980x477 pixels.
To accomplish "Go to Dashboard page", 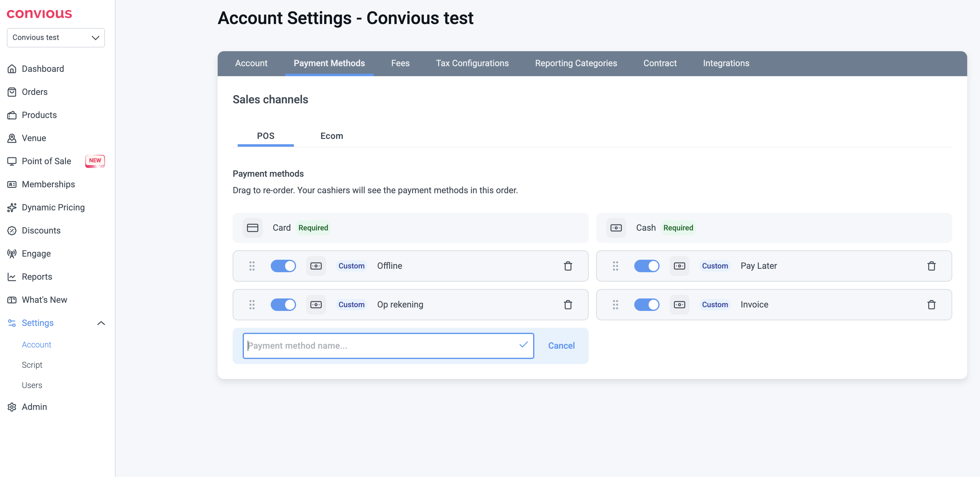I will click(43, 69).
